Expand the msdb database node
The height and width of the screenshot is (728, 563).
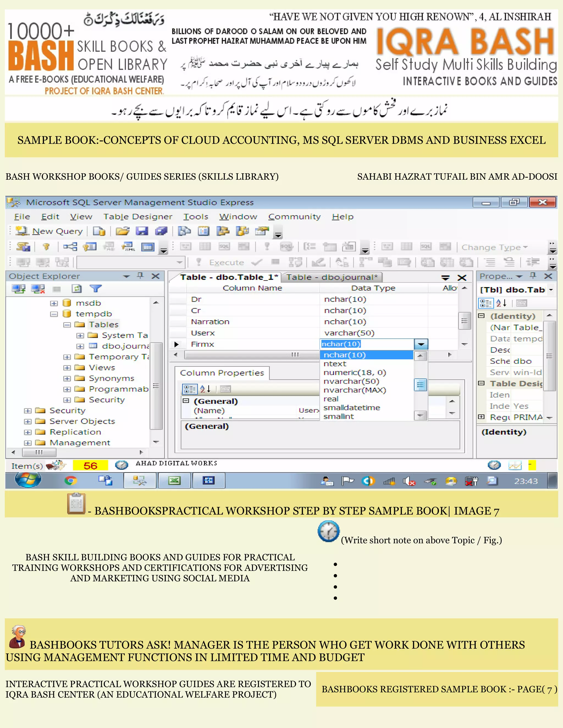(54, 303)
